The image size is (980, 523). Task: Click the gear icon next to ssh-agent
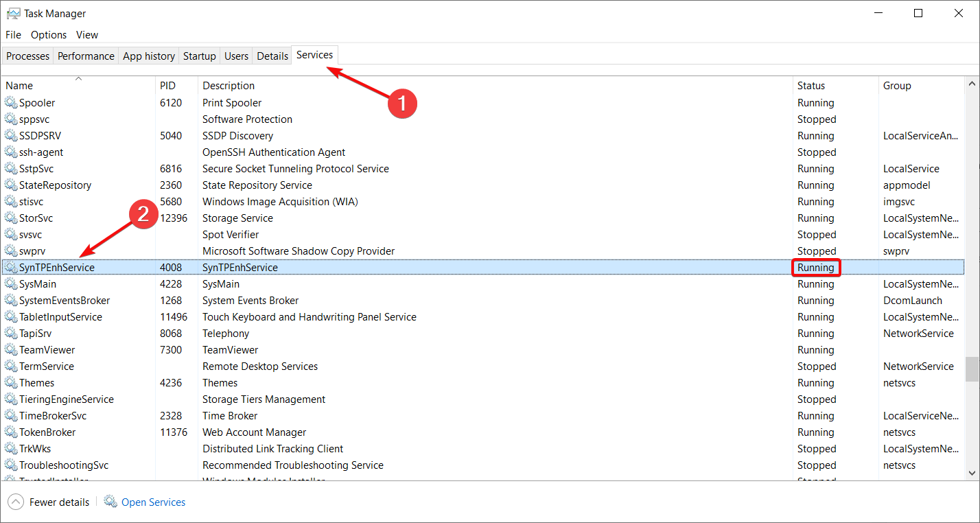(x=11, y=152)
